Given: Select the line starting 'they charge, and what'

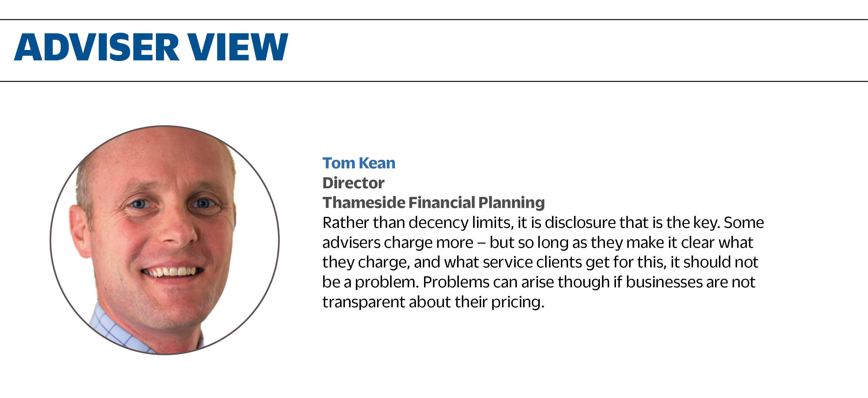Looking at the screenshot, I should [x=540, y=262].
